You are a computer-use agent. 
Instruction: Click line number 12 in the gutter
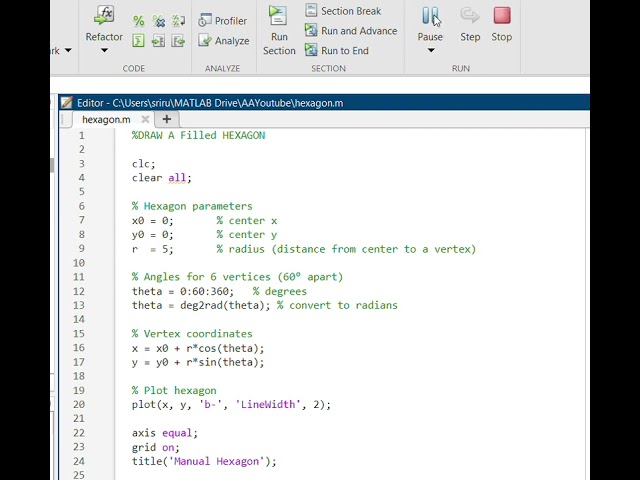[x=79, y=291]
